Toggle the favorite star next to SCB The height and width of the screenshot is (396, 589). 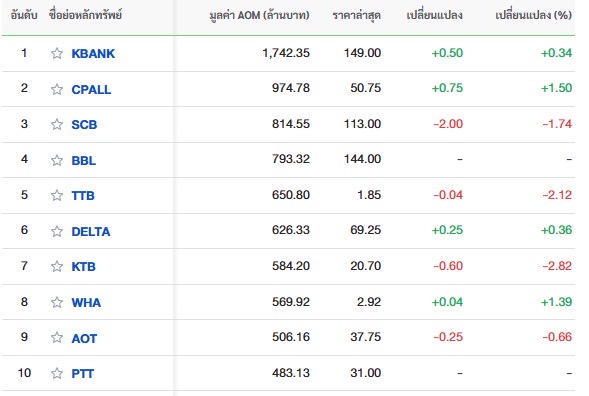coord(57,124)
